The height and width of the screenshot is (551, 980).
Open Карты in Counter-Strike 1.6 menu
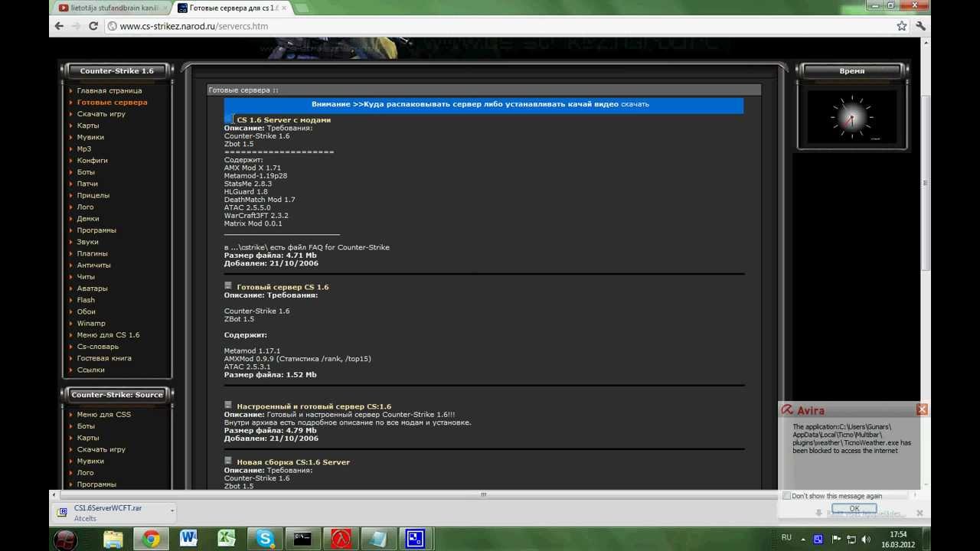(88, 126)
